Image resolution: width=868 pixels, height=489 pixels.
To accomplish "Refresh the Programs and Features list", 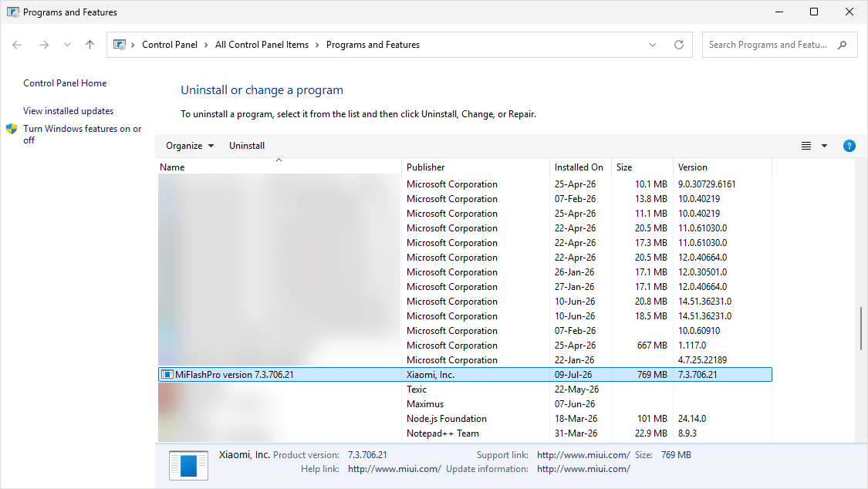I will pyautogui.click(x=679, y=45).
